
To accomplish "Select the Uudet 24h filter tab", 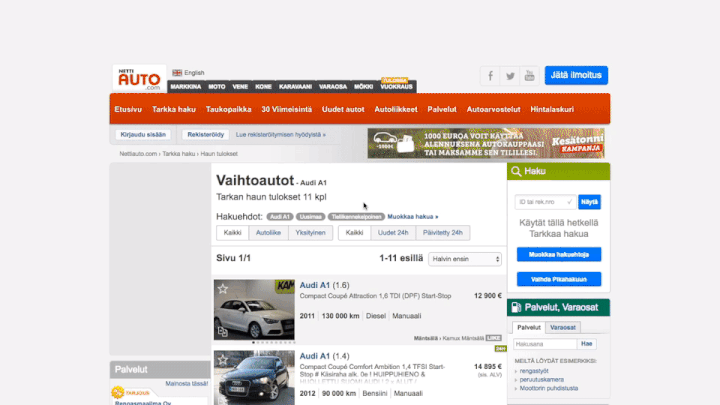I will coord(393,233).
